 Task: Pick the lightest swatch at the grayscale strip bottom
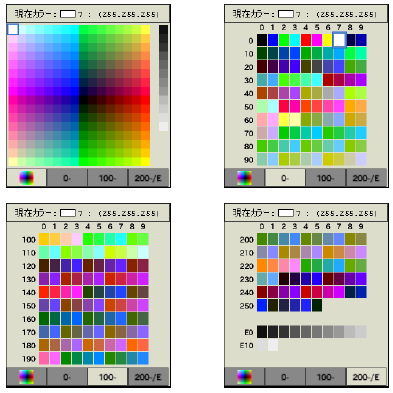coord(163,127)
